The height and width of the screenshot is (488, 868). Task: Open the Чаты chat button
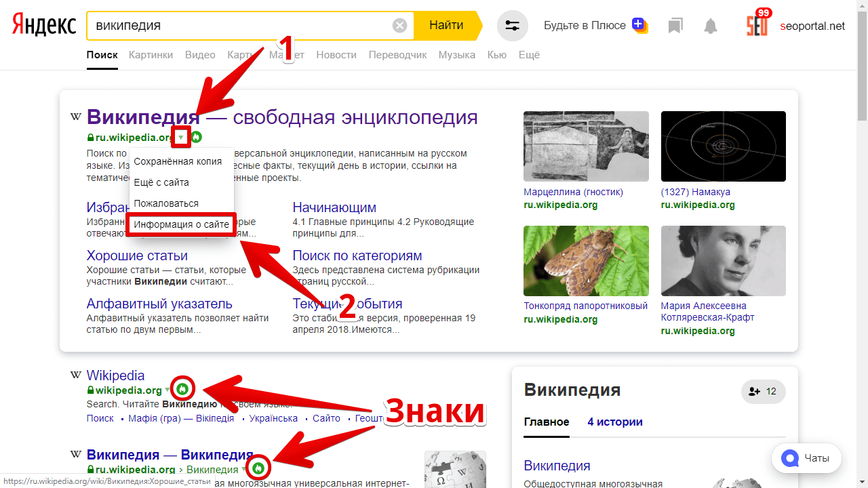(x=806, y=458)
